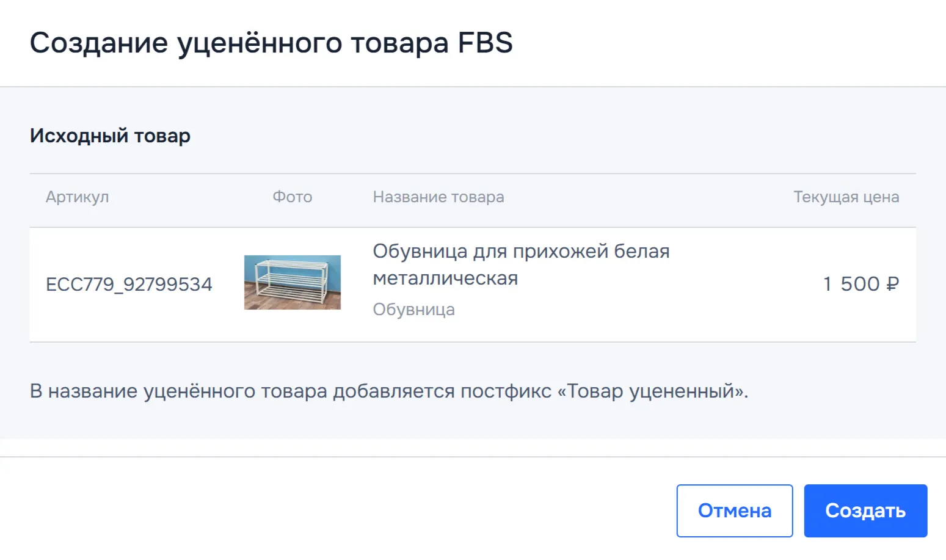Viewport: 946px width, 560px height.
Task: Click the product name line starting with Обувница для прихожей
Action: click(521, 251)
